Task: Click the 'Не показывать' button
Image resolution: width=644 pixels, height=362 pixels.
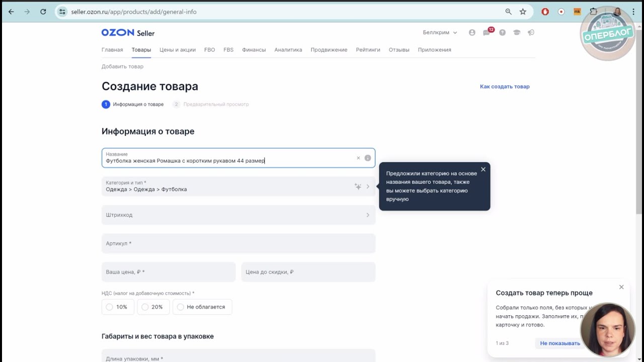Action: click(560, 343)
